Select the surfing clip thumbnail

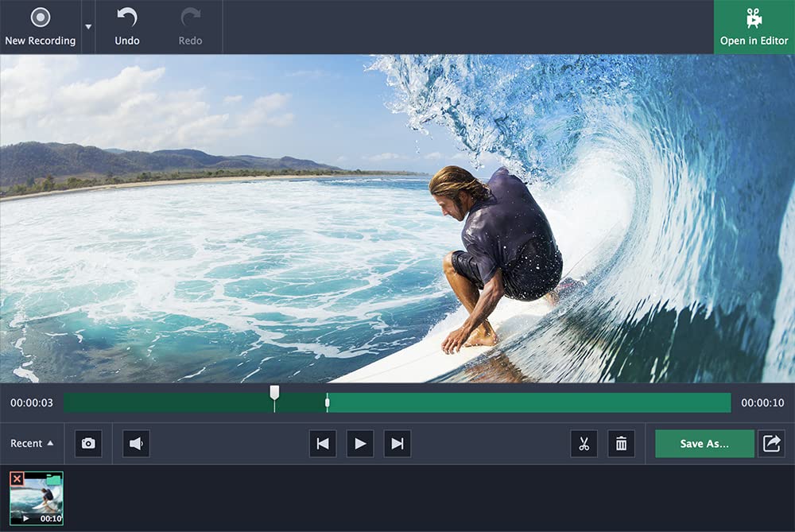[37, 498]
